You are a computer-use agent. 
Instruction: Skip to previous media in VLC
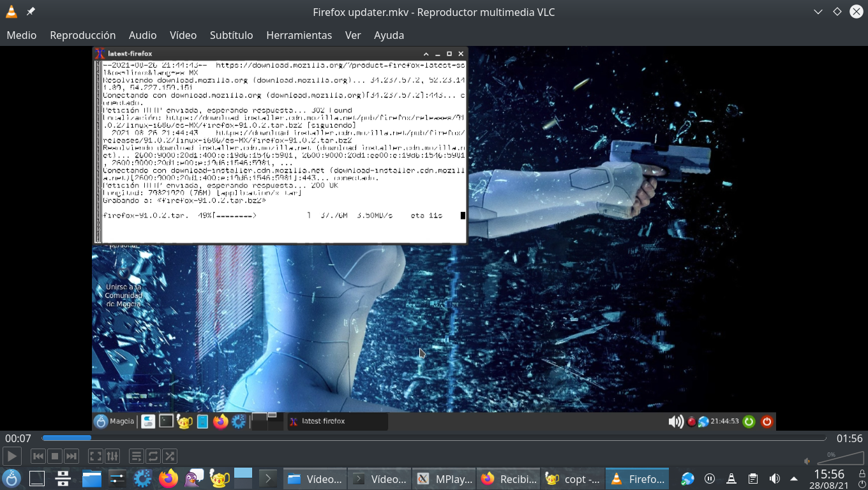click(x=38, y=456)
